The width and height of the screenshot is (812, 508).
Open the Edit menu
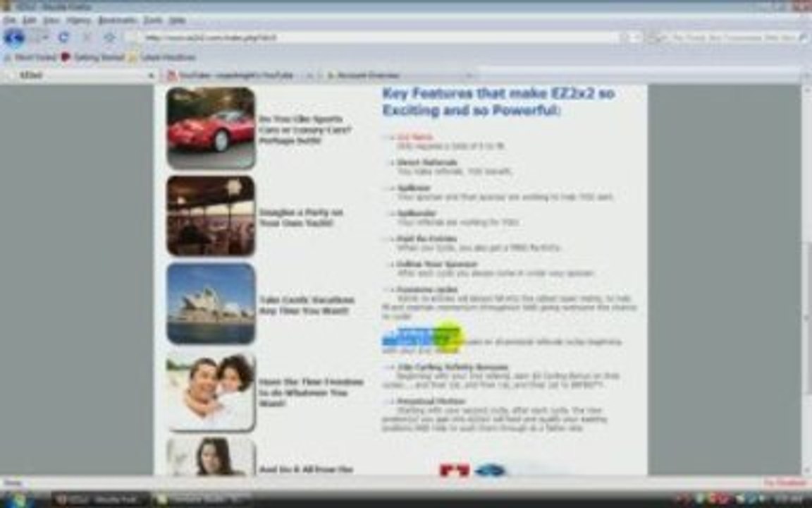30,20
